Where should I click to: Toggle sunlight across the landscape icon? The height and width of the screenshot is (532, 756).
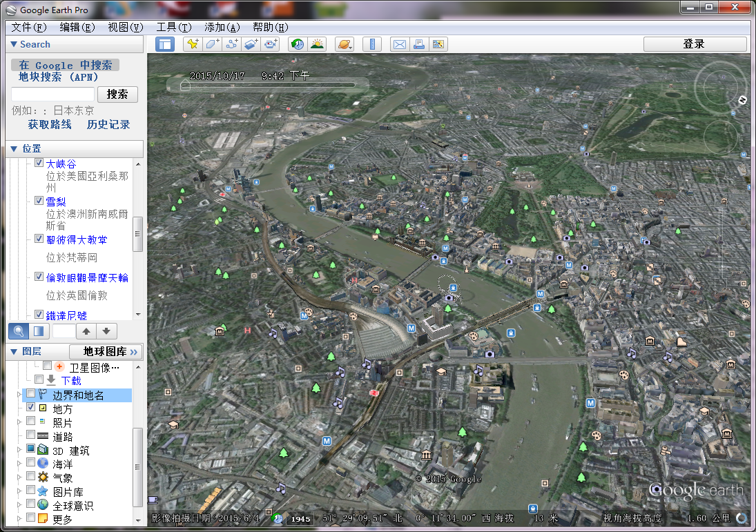coord(317,44)
